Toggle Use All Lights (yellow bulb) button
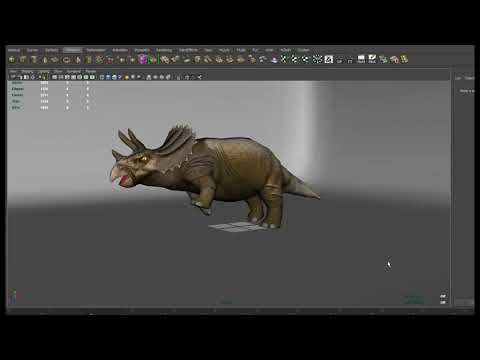This screenshot has width=480, height=360. [126, 77]
